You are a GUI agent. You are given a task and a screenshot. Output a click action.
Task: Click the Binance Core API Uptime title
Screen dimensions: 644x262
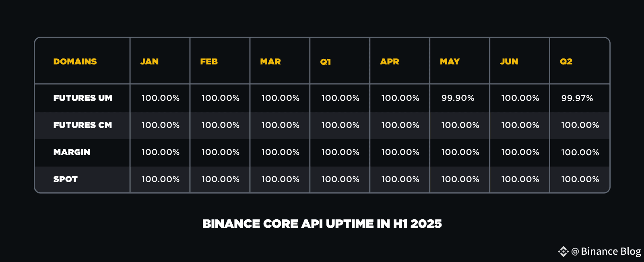pos(322,224)
